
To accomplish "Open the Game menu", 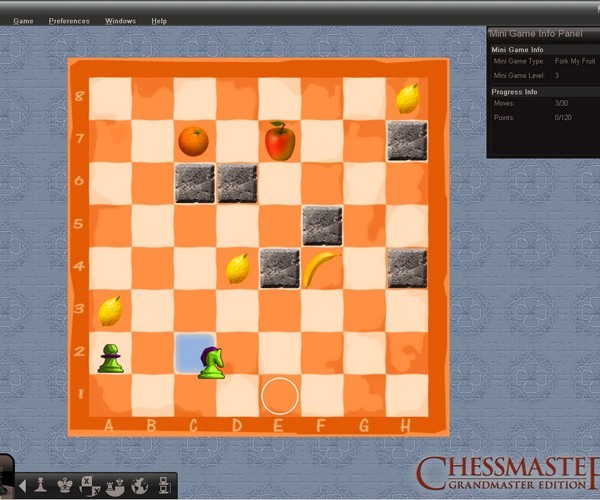I will click(23, 21).
